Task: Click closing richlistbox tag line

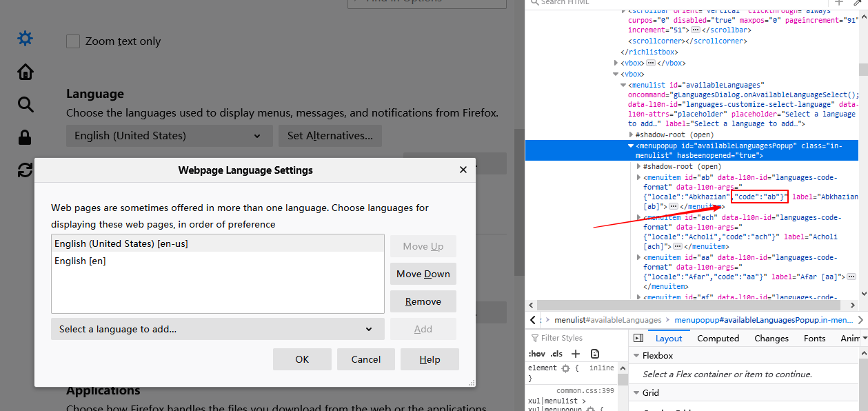Action: point(649,52)
